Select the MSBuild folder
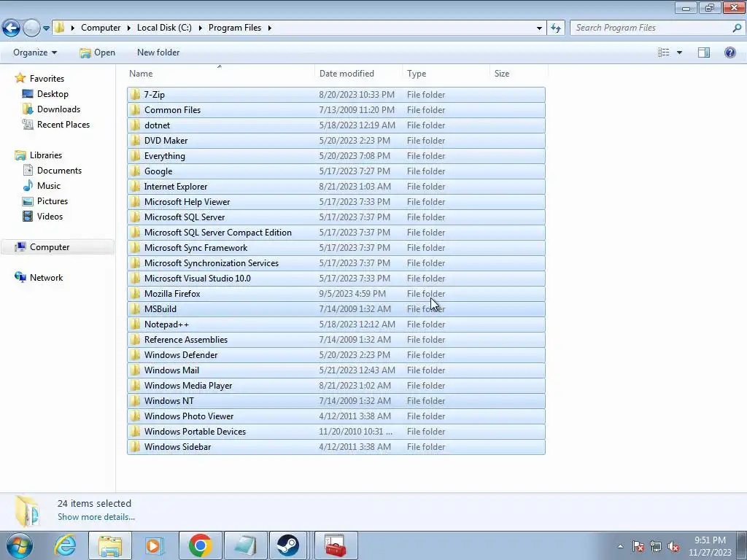 [336, 308]
